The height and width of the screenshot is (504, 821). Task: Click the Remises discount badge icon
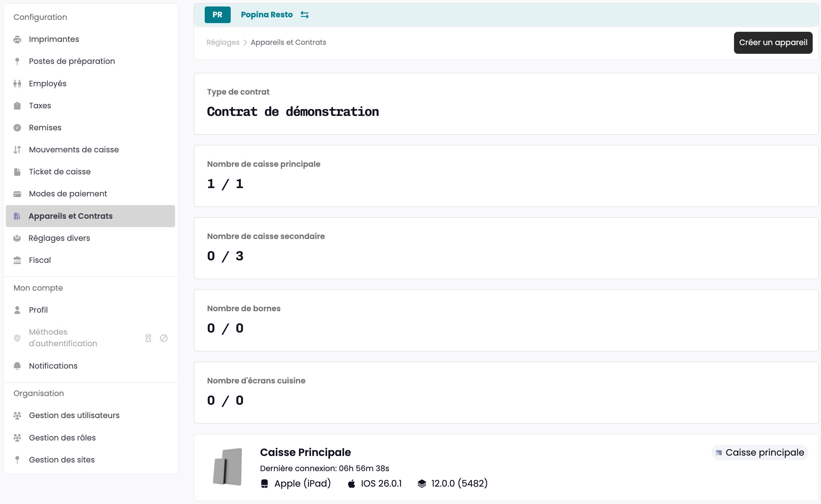click(x=17, y=128)
